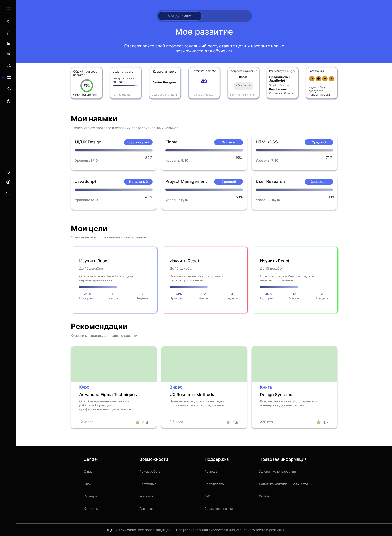The width and height of the screenshot is (392, 536).
Task: Click the copyright symbol in the footer
Action: 109,530
